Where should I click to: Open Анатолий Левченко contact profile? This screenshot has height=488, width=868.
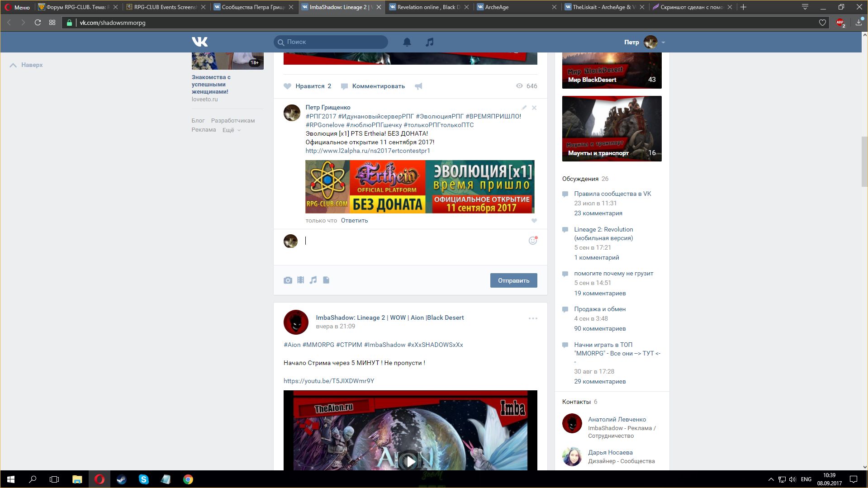617,419
